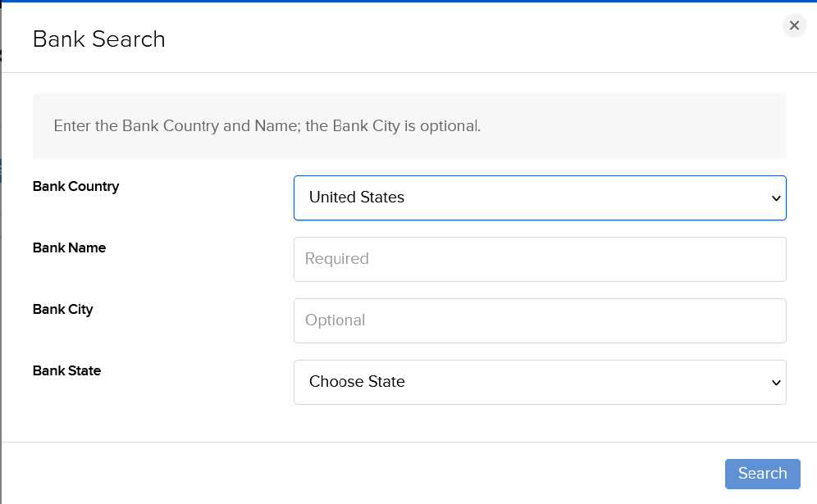Click the Bank City label
This screenshot has width=817, height=504.
click(63, 309)
